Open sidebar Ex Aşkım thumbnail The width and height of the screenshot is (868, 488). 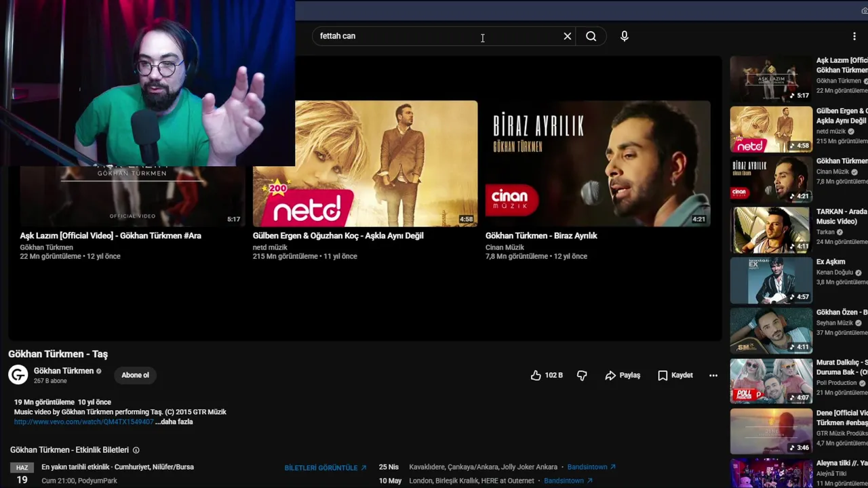click(771, 281)
